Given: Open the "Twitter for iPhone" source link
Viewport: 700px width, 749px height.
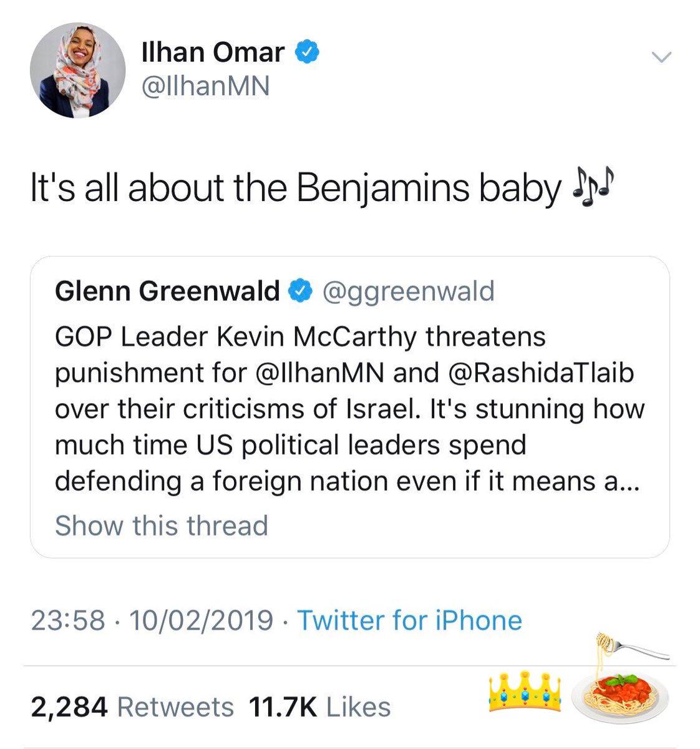Looking at the screenshot, I should coord(409,620).
